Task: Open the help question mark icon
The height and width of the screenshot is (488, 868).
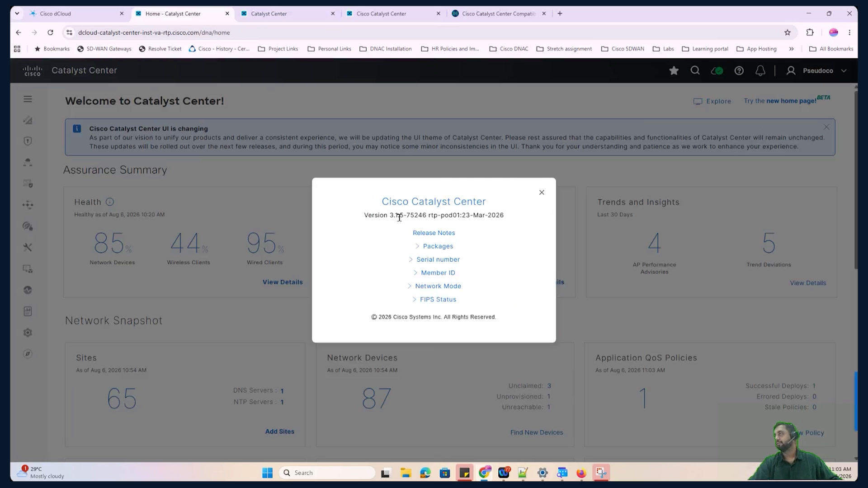Action: 739,70
